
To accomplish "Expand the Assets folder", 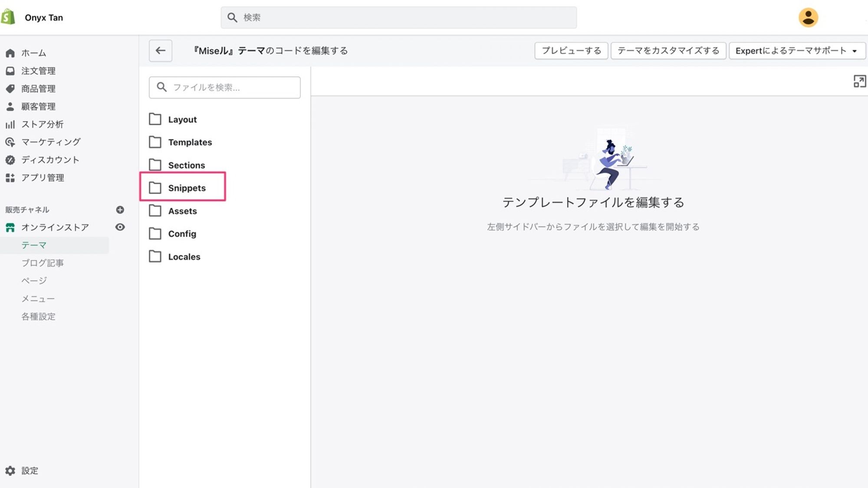I will pos(183,211).
